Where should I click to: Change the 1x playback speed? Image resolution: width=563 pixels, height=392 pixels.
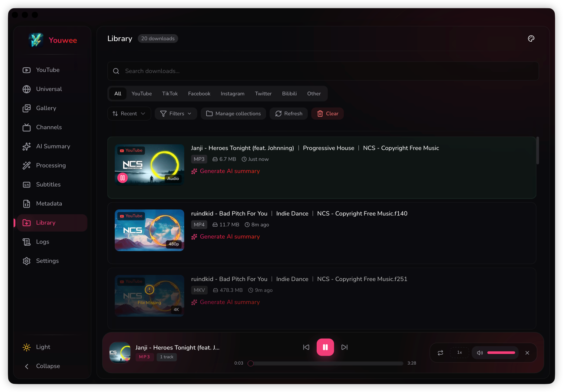pos(460,352)
